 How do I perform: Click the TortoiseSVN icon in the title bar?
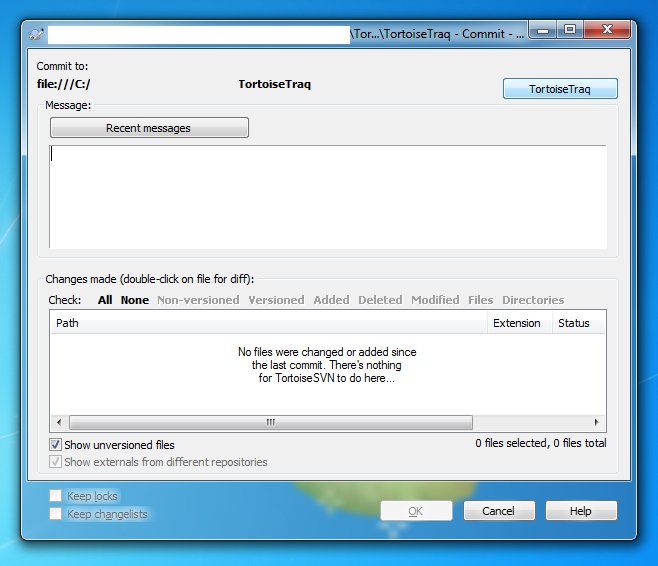(x=36, y=34)
